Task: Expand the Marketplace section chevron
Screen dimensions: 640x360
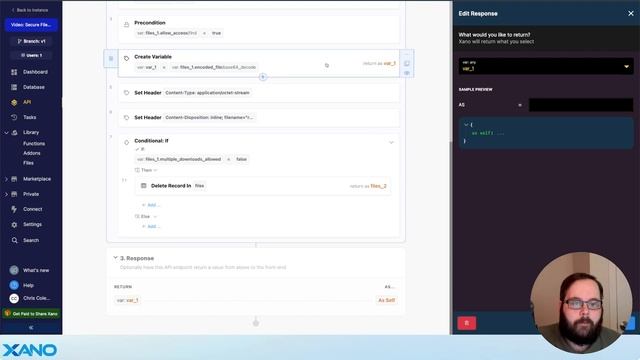Action: (6, 179)
